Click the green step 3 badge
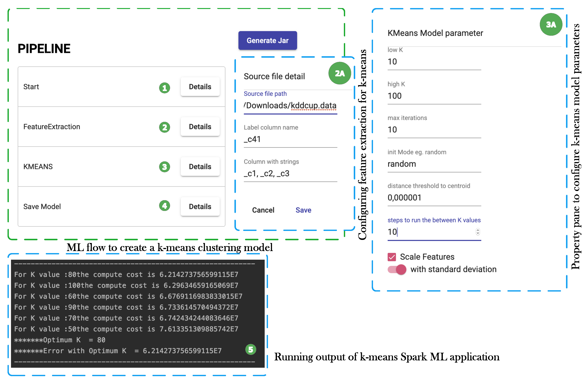 165,167
